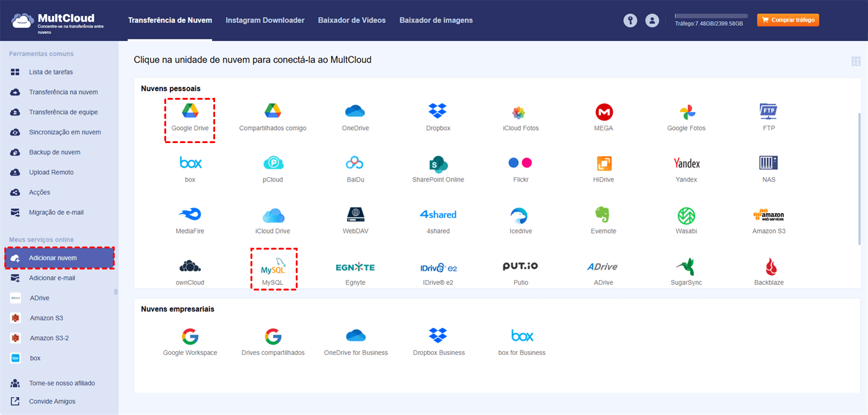The height and width of the screenshot is (415, 868).
Task: Open the user account profile icon
Action: pos(652,20)
